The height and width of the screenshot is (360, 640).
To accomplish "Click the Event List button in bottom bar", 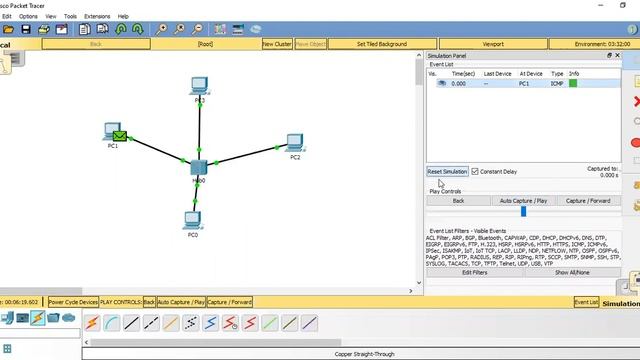I will click(x=586, y=302).
